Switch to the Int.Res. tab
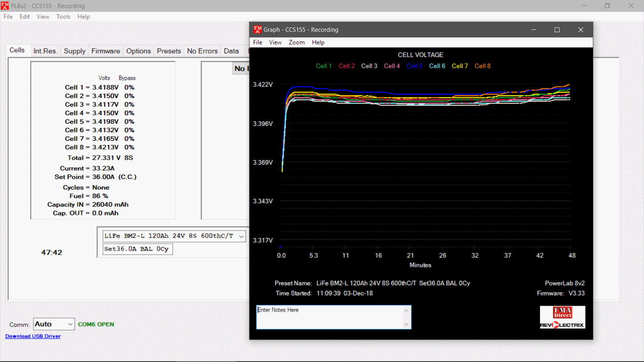The image size is (644, 362). (x=45, y=51)
